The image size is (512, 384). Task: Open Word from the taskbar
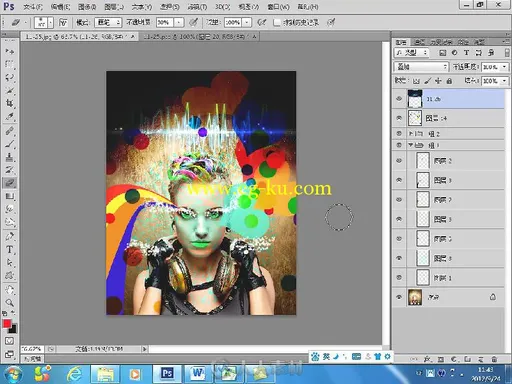[197, 374]
